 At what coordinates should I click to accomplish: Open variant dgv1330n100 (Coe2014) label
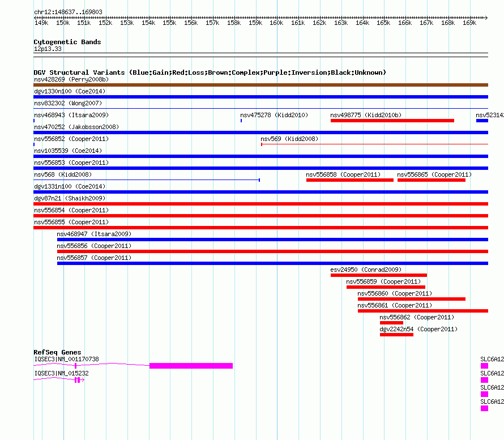[70, 91]
